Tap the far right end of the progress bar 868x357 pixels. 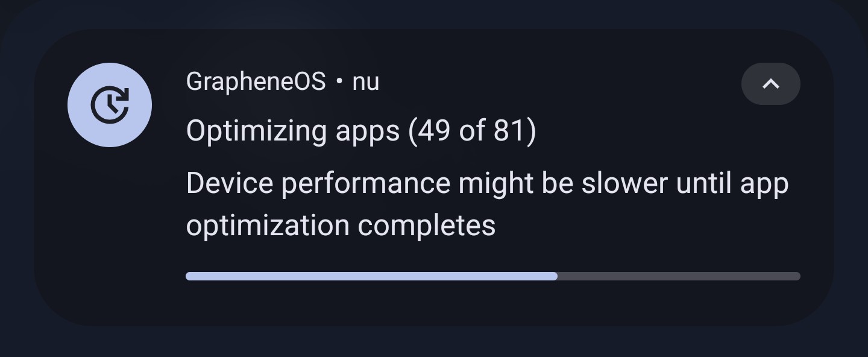pyautogui.click(x=796, y=276)
